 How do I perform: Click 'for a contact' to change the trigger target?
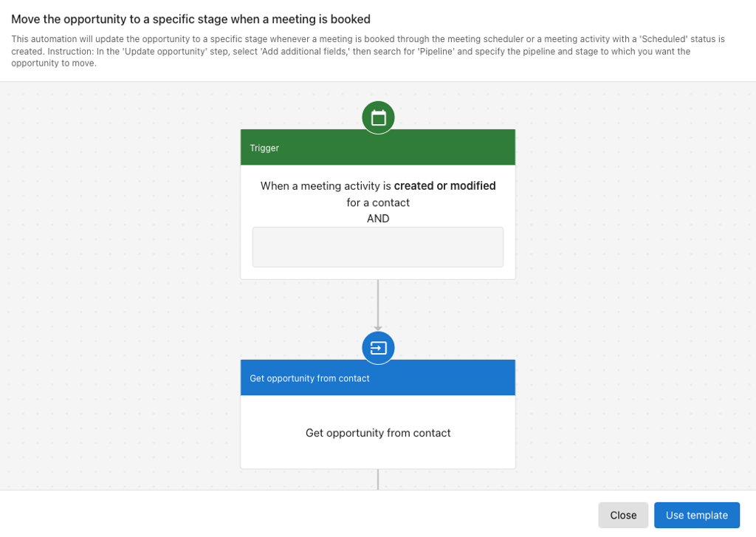click(377, 202)
